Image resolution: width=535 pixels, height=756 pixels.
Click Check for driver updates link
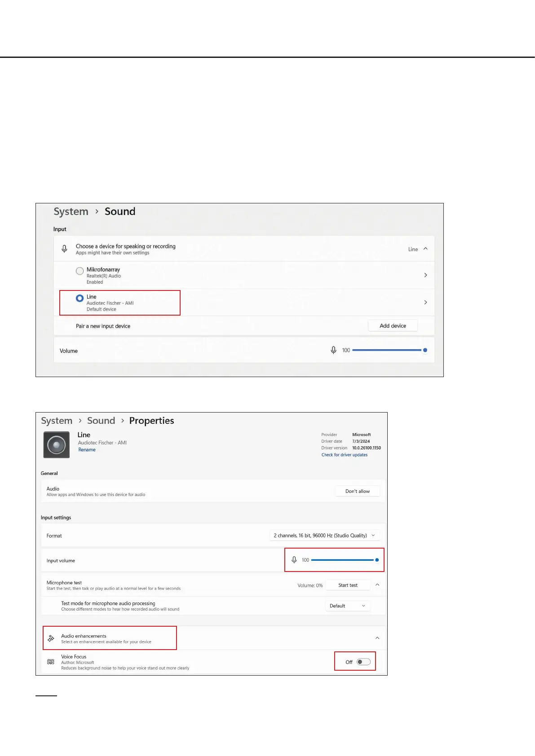click(344, 455)
